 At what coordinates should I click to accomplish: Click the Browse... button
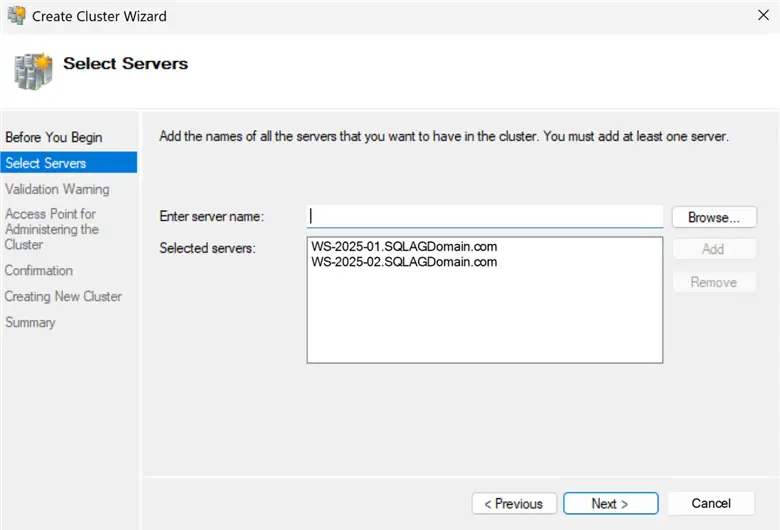tap(714, 217)
